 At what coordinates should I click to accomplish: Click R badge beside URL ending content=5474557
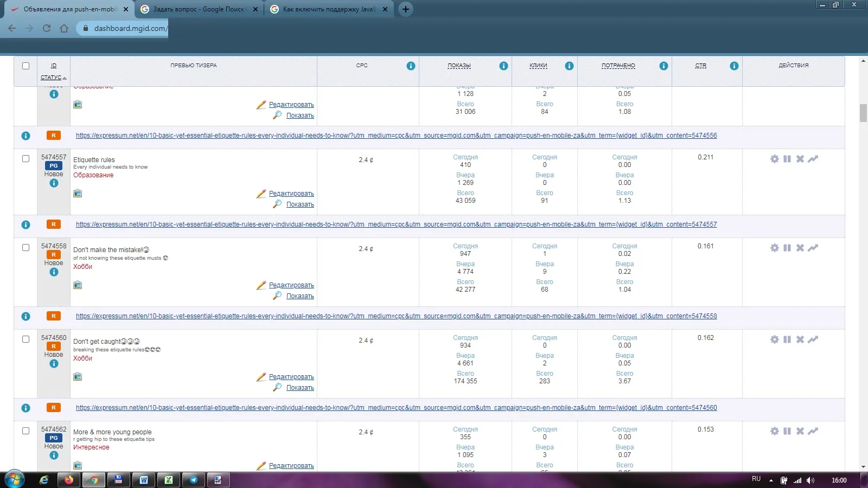(53, 224)
